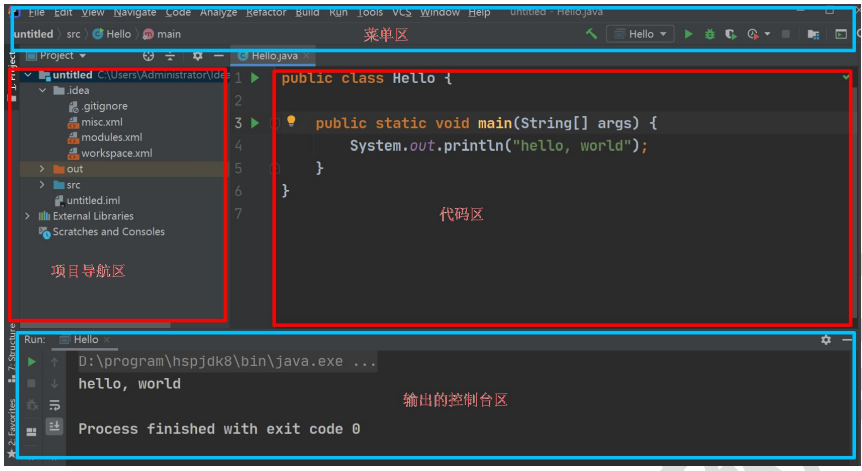Viewport: 862px width, 471px height.
Task: Run Hello with the green toolbar arrow
Action: coord(688,34)
